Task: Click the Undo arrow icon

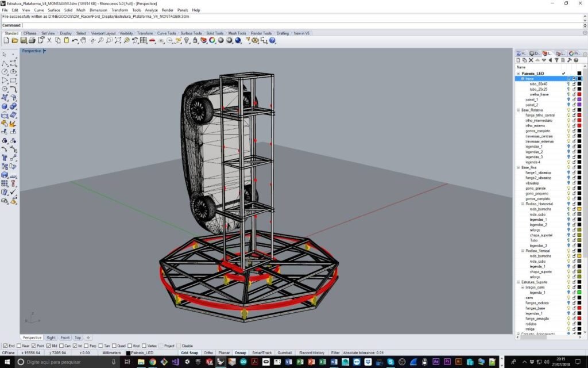Action: pyautogui.click(x=75, y=40)
